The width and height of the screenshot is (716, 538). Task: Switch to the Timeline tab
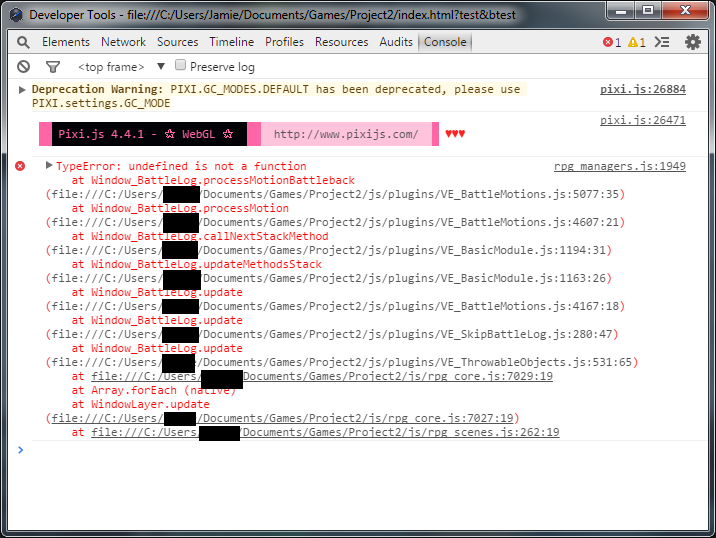click(232, 42)
